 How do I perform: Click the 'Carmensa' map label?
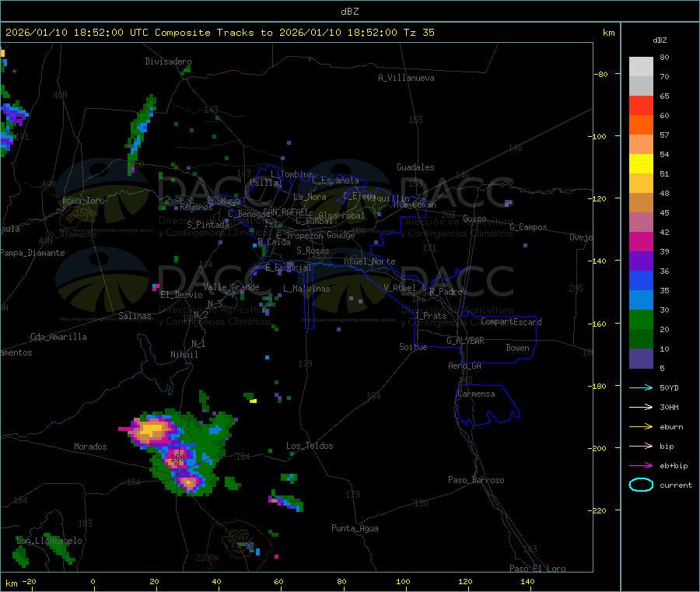pyautogui.click(x=476, y=394)
